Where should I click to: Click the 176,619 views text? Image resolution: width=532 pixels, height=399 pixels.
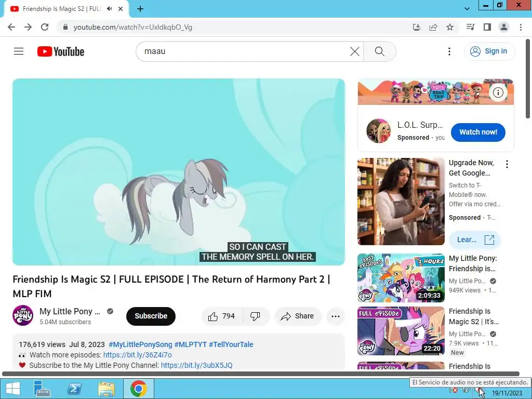42,344
